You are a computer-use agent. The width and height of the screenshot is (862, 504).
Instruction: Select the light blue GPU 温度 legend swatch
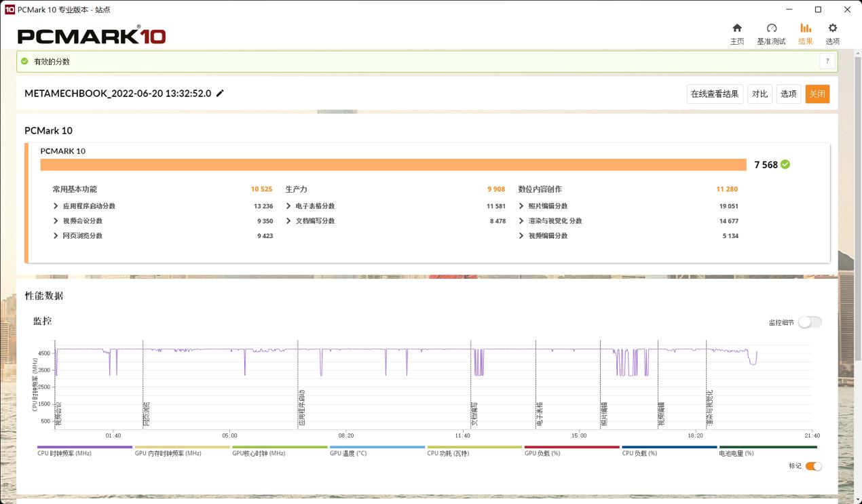click(377, 447)
